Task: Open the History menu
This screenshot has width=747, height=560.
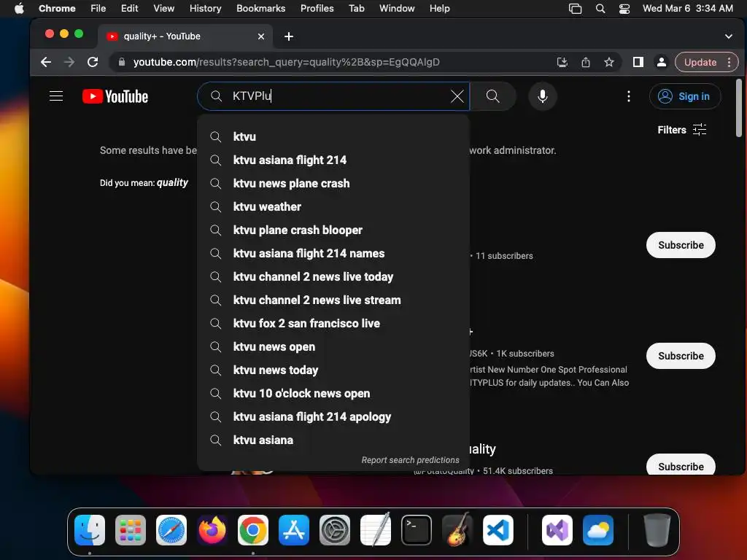Action: tap(205, 9)
